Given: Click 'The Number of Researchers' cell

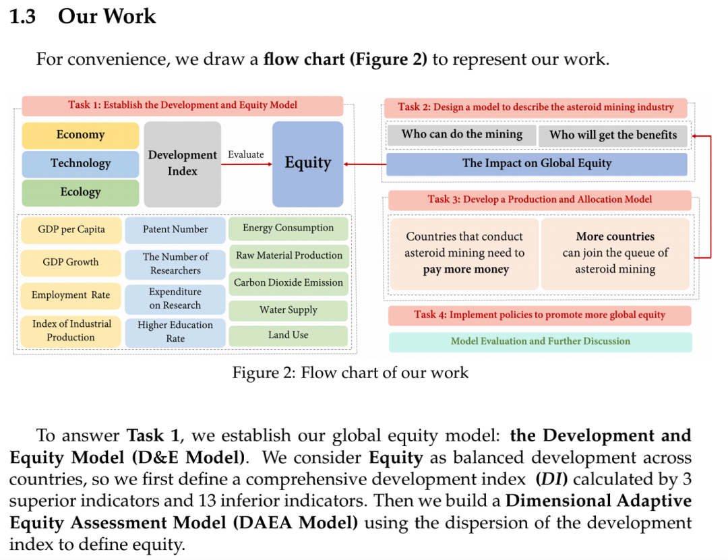Looking at the screenshot, I should (x=175, y=264).
